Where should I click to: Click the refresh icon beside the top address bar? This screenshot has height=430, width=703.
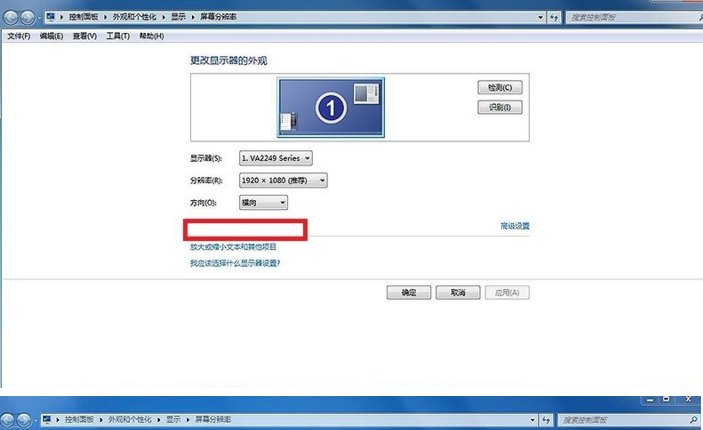pos(553,18)
